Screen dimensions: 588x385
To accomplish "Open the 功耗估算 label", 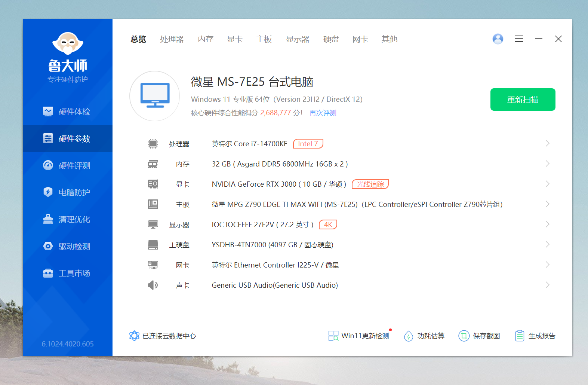I will [x=431, y=336].
